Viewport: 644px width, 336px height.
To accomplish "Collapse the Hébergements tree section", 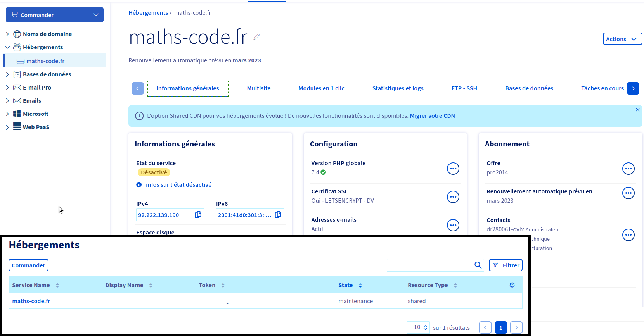I will tap(7, 47).
